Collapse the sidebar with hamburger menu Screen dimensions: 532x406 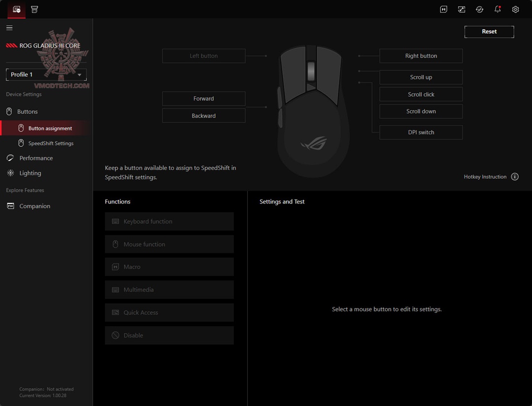tap(9, 28)
